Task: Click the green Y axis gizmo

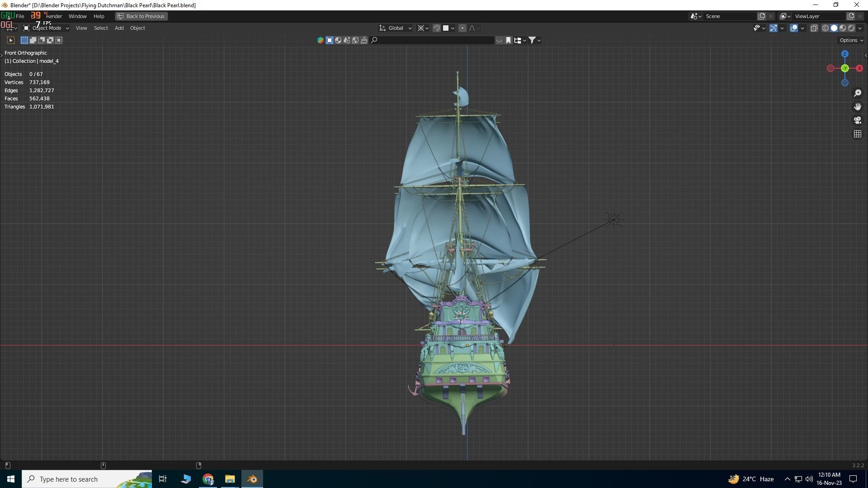Action: point(845,68)
